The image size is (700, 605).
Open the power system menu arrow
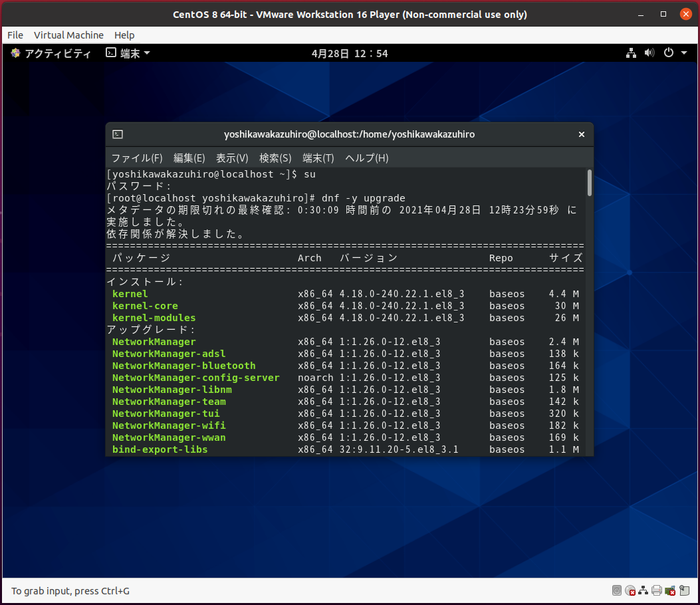[x=684, y=53]
